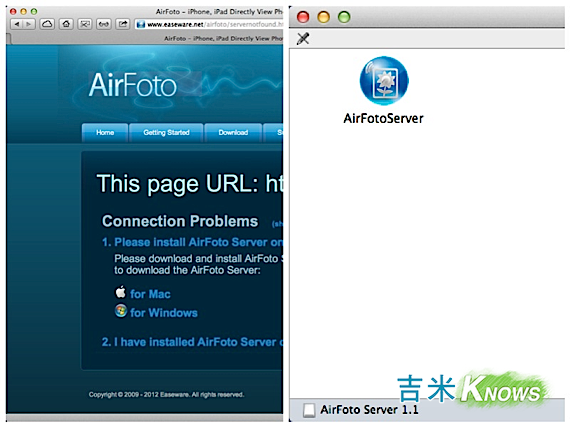570x428 pixels.
Task: Expand "1. Please install AirFoto Server" item
Action: [192, 242]
